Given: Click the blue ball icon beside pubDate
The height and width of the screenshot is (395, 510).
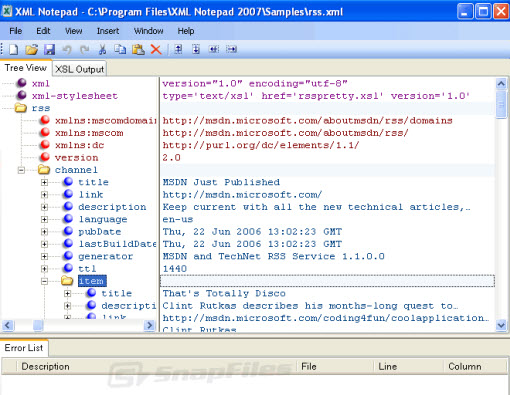Looking at the screenshot, I should tap(68, 231).
